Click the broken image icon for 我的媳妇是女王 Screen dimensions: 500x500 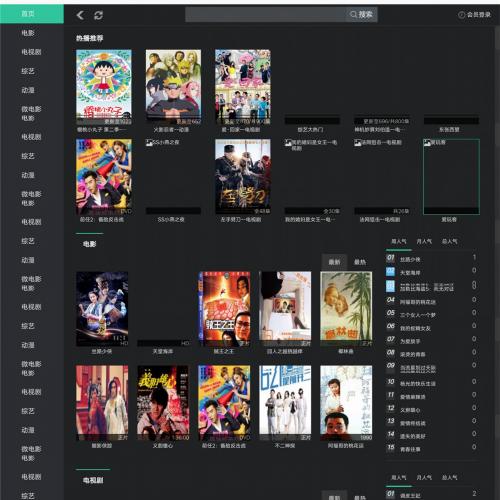(288, 143)
